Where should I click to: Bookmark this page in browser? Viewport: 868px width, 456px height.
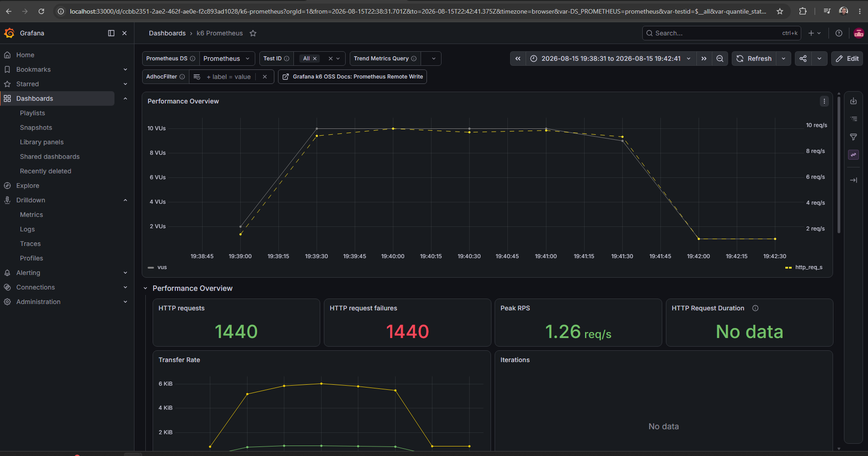point(780,11)
